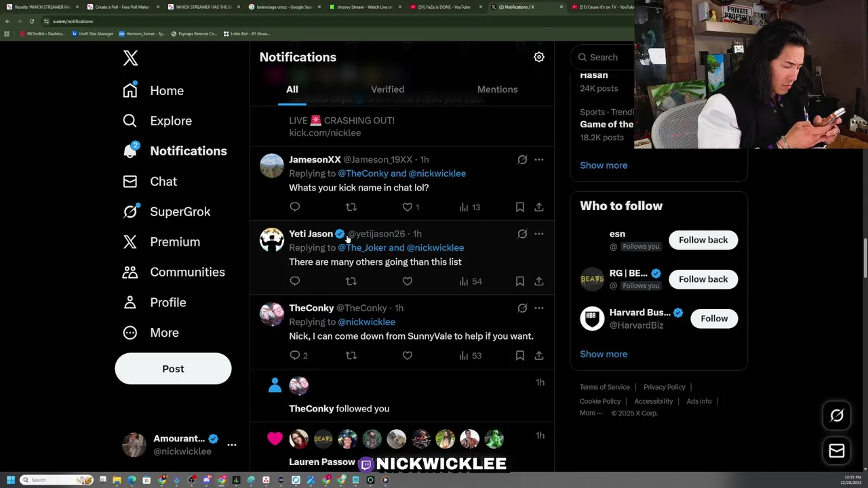Click the Windows Start button
This screenshot has width=868, height=488.
coord(10,480)
